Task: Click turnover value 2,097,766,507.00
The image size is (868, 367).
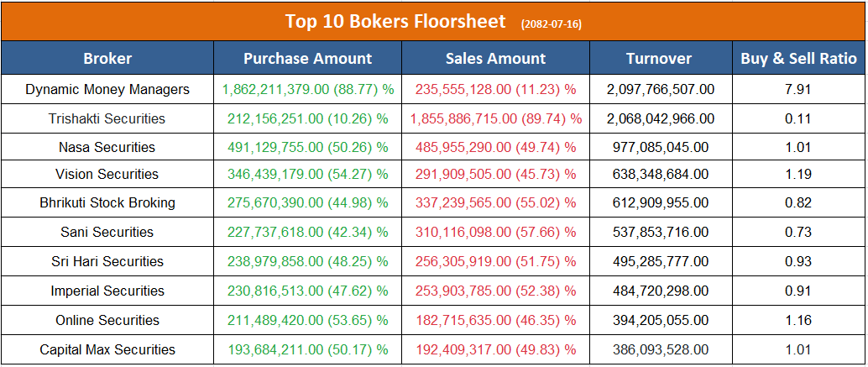Action: [659, 89]
